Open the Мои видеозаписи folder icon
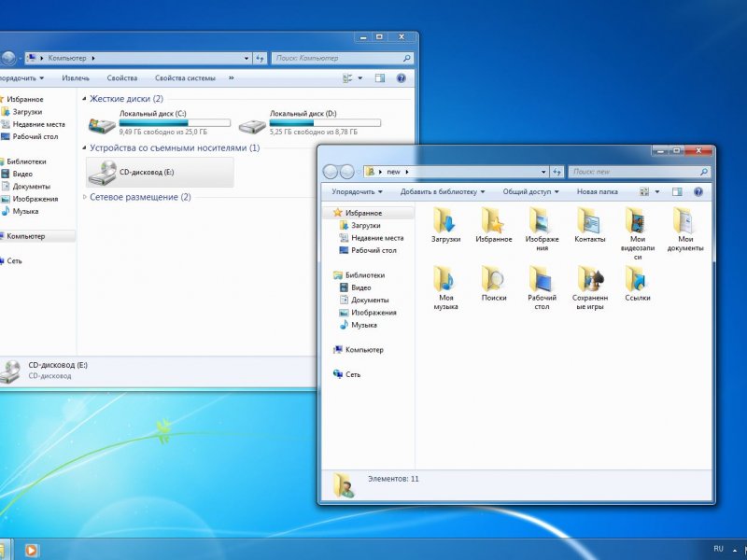 click(x=637, y=220)
